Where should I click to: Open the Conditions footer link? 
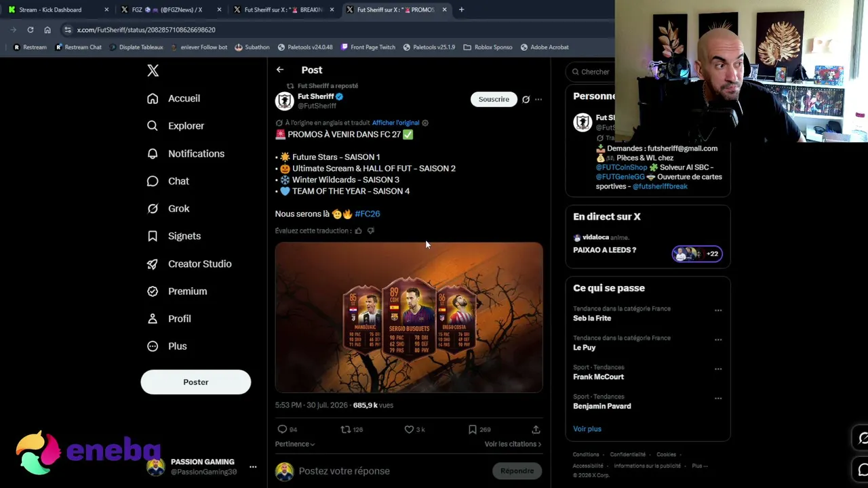point(586,455)
